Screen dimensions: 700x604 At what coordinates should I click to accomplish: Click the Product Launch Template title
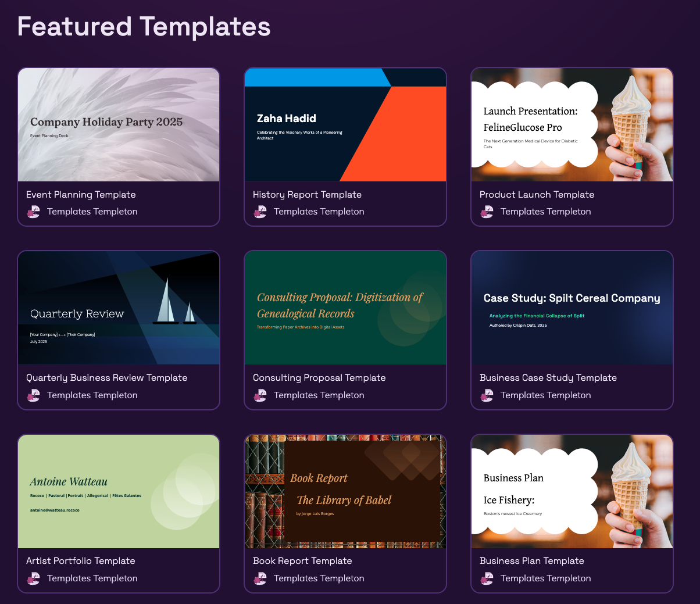tap(537, 194)
